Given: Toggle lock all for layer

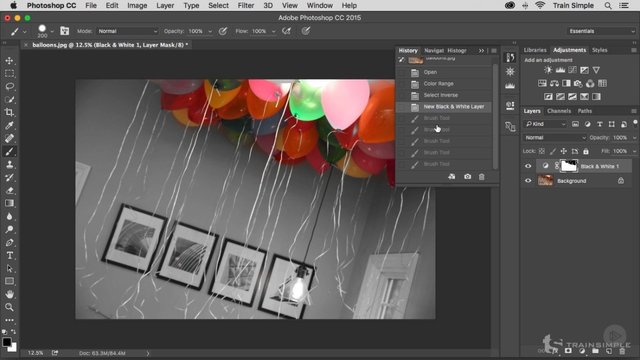Looking at the screenshot, I should [x=586, y=151].
